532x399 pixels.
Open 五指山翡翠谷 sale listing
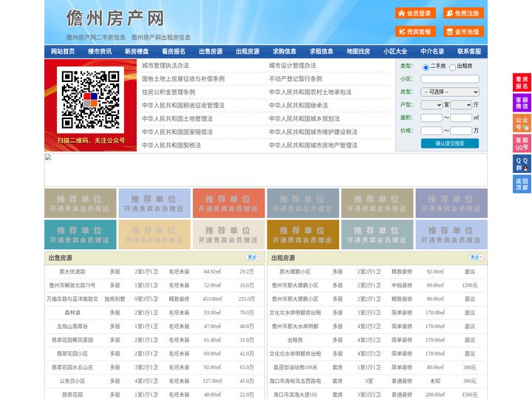pos(72,327)
